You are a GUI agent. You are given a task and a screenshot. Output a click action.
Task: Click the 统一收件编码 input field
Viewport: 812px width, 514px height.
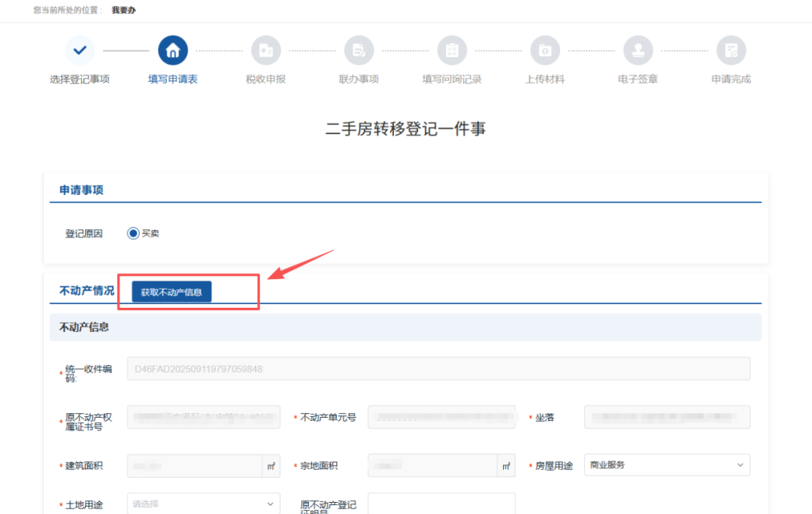point(438,369)
